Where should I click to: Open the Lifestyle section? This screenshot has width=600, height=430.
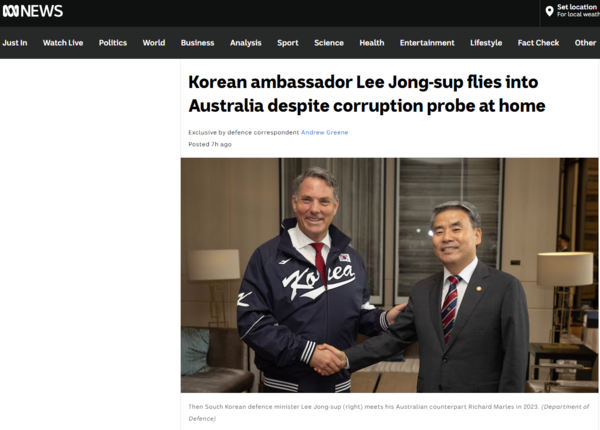coord(486,43)
